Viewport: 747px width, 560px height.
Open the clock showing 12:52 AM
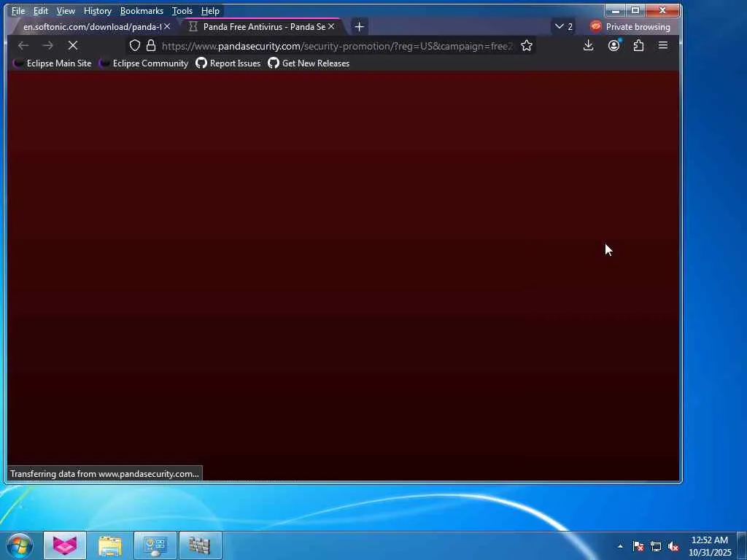[x=710, y=546]
